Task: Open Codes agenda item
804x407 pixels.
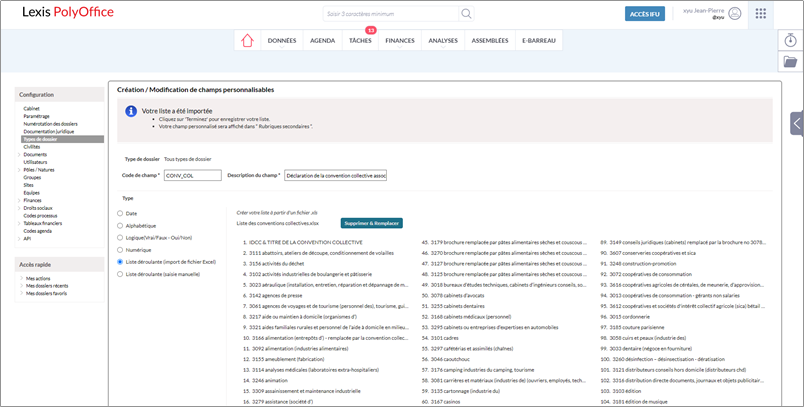Action: (x=37, y=231)
